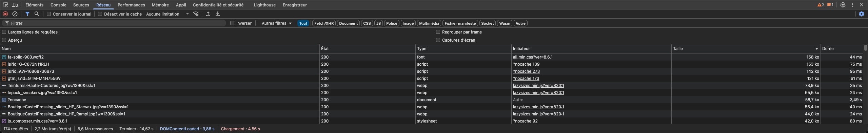Toggle the filter funnel icon
The image size is (868, 133).
(27, 14)
